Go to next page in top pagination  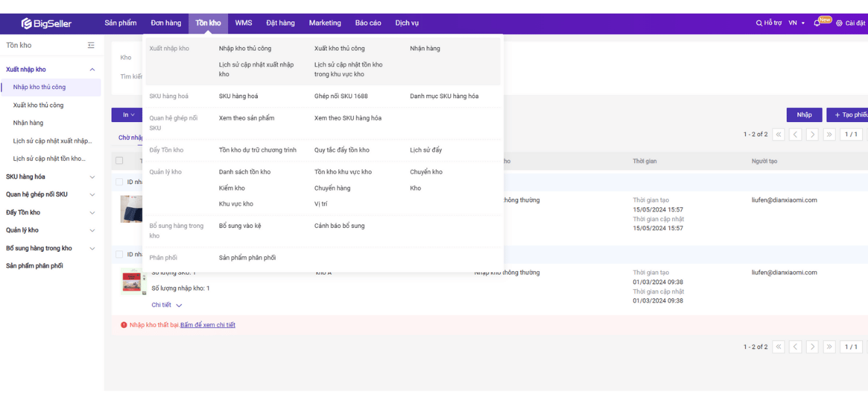click(x=812, y=134)
